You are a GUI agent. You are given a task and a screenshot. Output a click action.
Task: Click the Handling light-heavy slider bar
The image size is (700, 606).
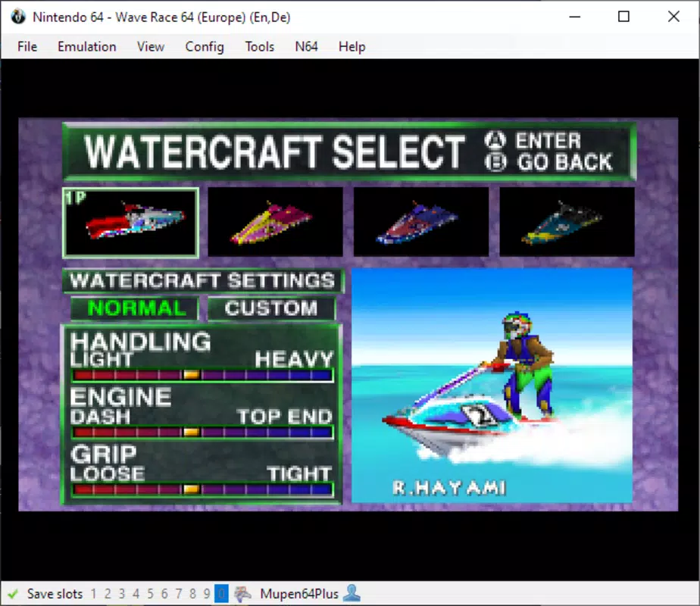(203, 375)
